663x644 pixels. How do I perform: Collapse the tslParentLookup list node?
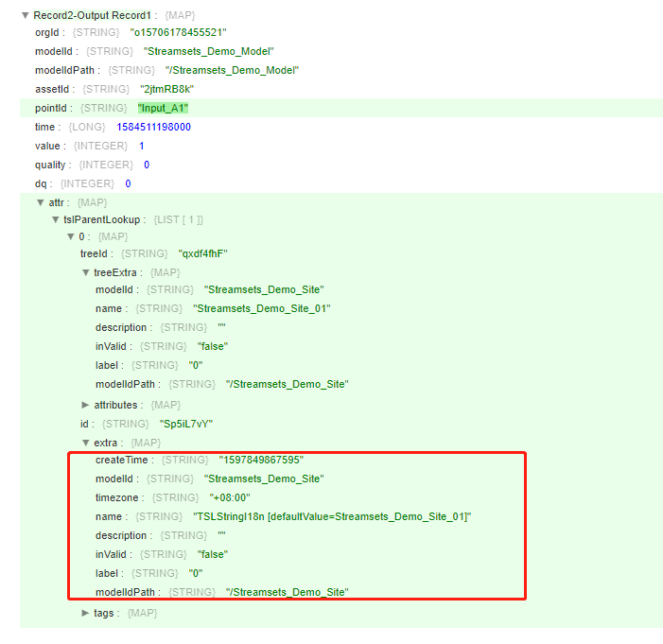55,220
